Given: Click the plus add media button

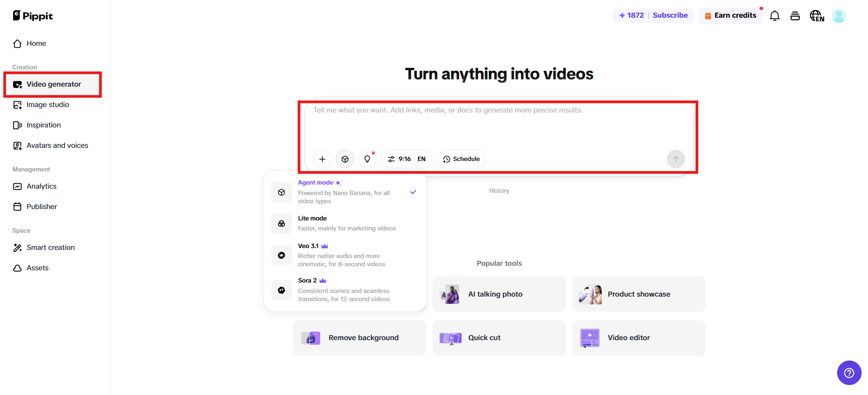Looking at the screenshot, I should pyautogui.click(x=322, y=159).
